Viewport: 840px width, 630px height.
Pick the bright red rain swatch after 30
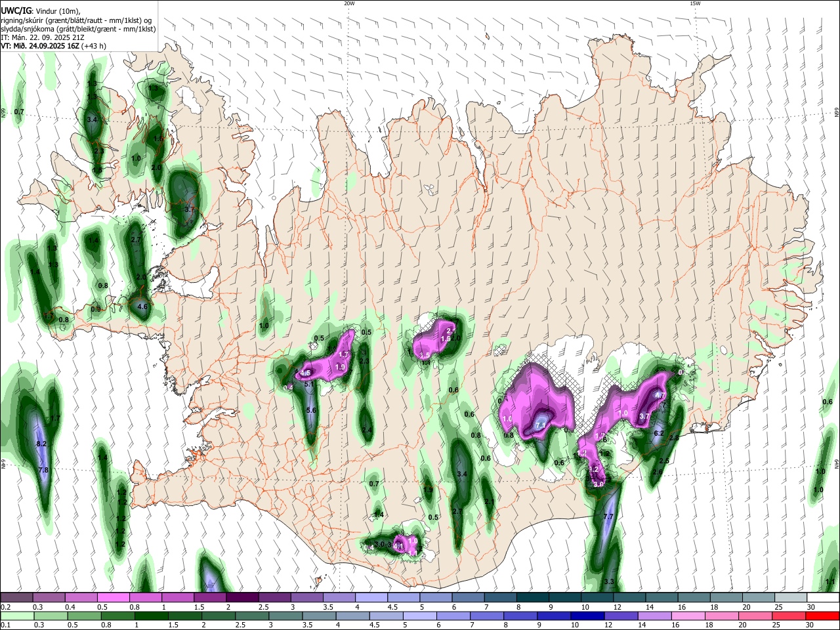[x=823, y=616]
